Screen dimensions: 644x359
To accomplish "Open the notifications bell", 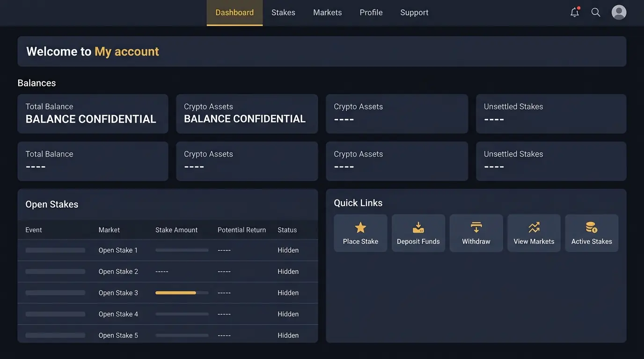I will (x=575, y=12).
